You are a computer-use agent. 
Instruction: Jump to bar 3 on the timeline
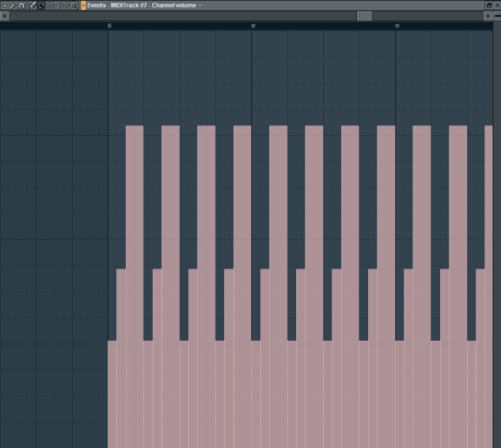pos(397,26)
